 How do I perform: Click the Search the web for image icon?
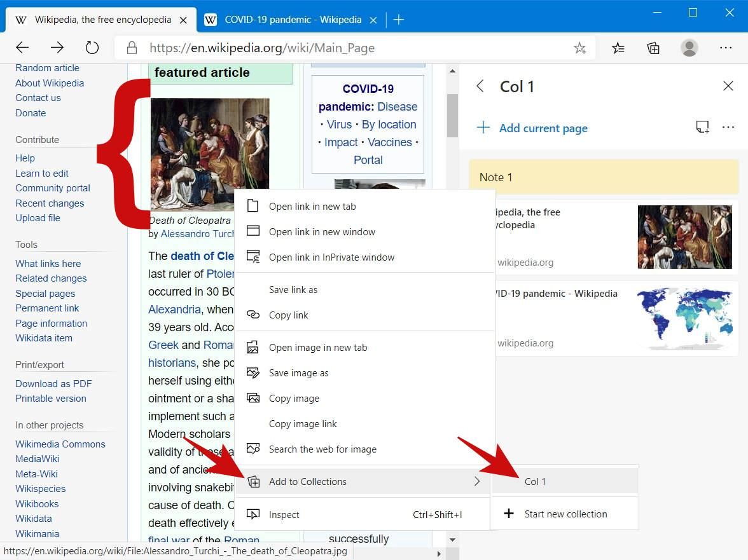(x=253, y=449)
